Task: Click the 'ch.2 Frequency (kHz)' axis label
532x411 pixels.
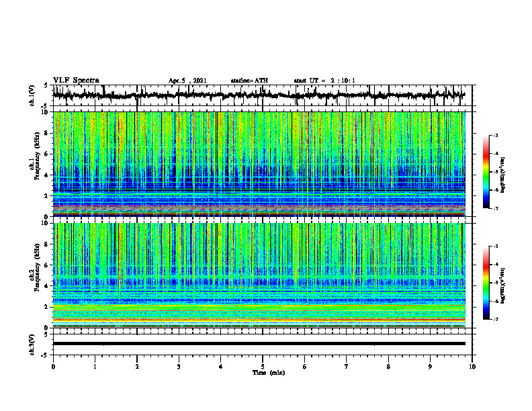Action: (x=35, y=267)
